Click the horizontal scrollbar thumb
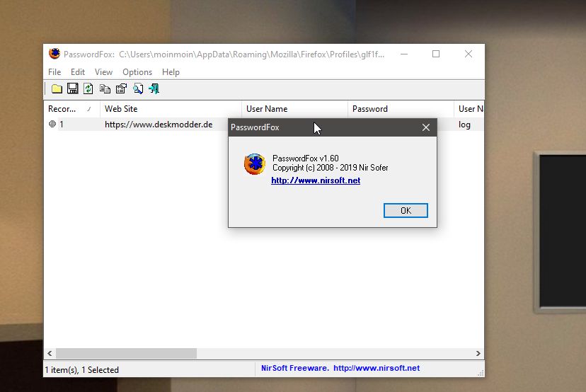The image size is (586, 392). 126,353
